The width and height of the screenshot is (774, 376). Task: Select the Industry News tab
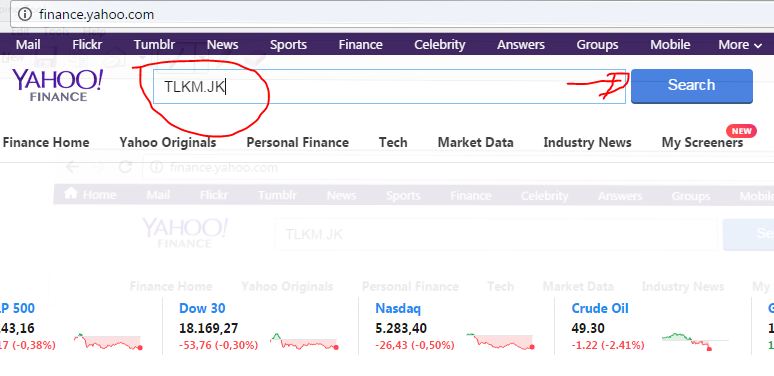[587, 143]
